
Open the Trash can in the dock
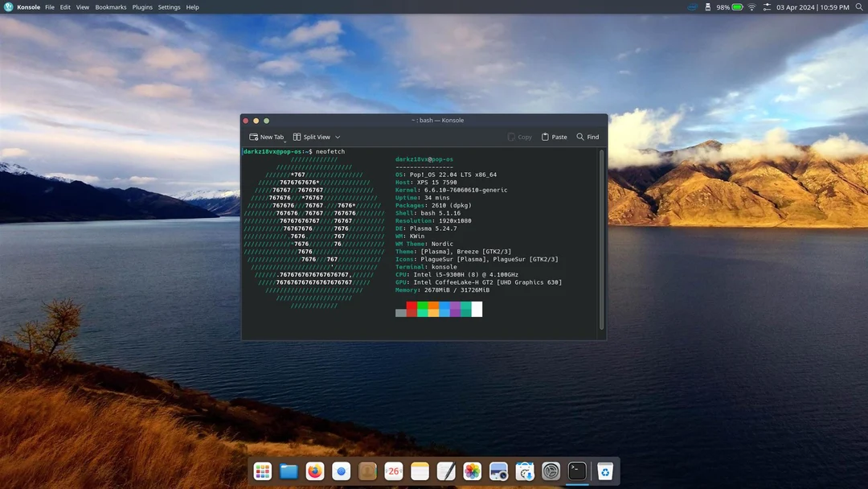[x=605, y=471]
